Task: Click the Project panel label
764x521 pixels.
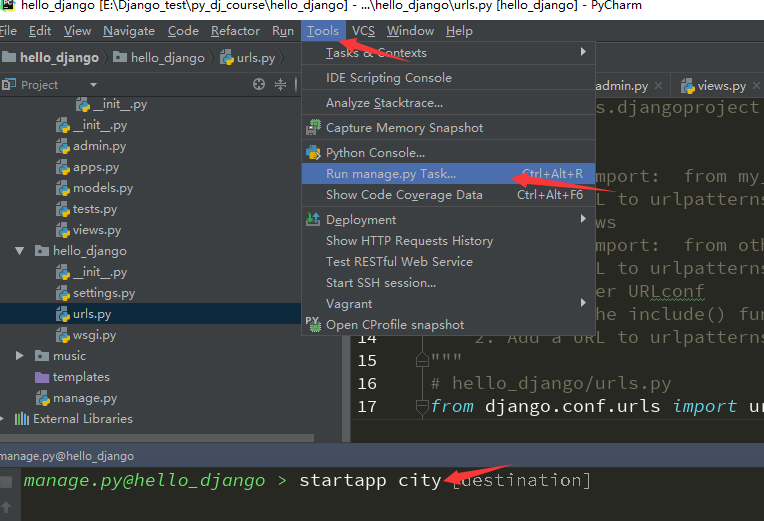Action: [39, 85]
